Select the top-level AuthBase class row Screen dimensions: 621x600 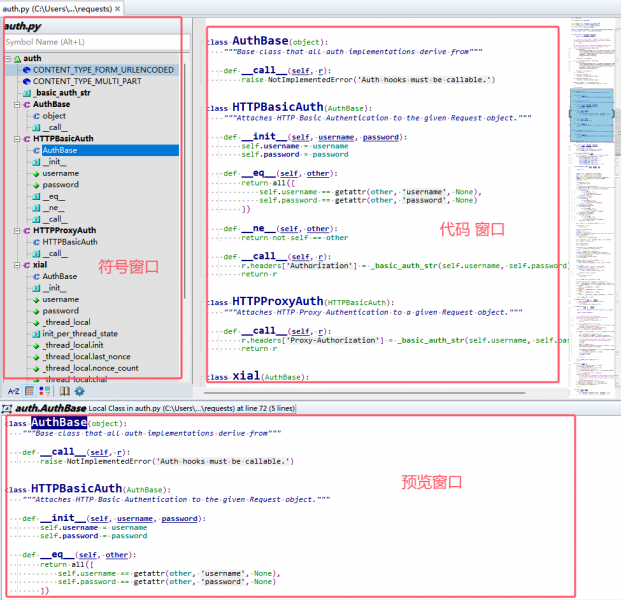click(x=51, y=105)
